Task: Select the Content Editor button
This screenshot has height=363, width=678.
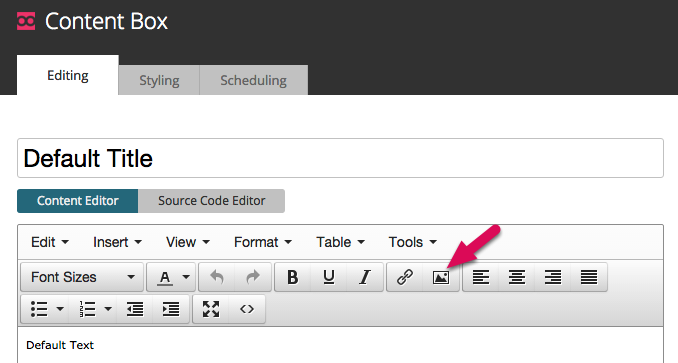Action: click(x=78, y=201)
